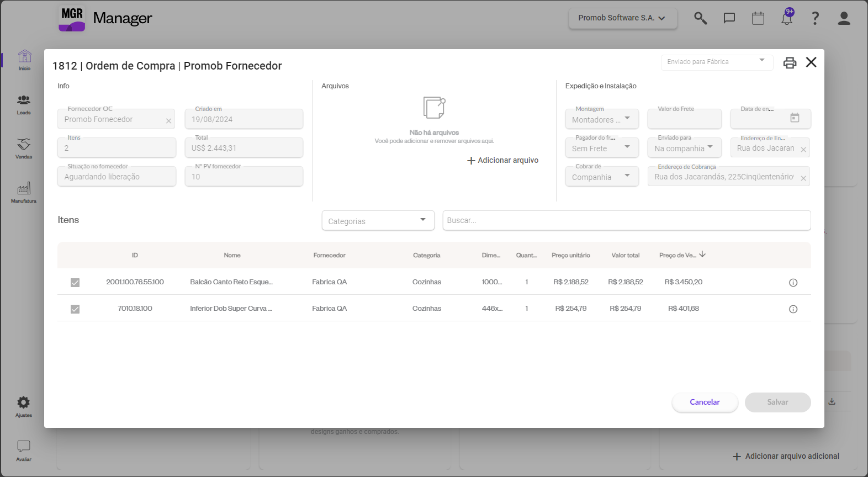Open the search magnifier in top bar

[701, 18]
